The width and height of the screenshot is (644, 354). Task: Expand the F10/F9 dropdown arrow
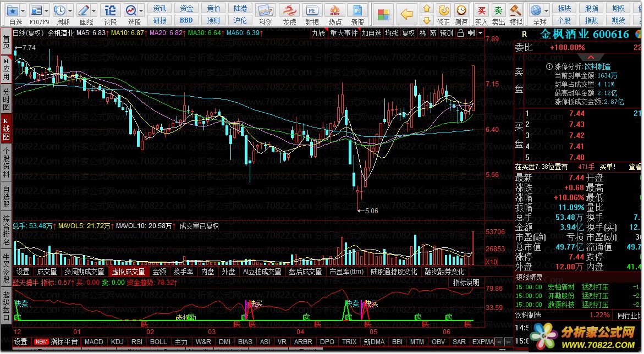pyautogui.click(x=46, y=10)
